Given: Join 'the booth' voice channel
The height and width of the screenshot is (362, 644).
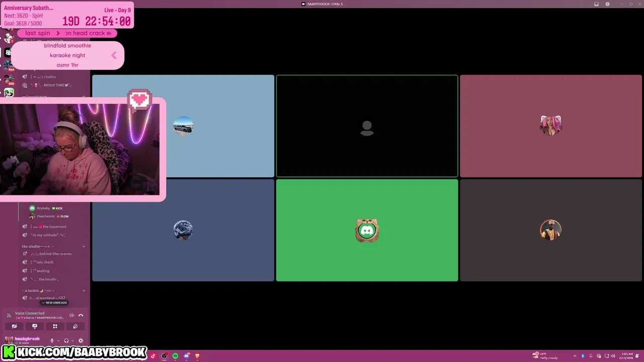Looking at the screenshot, I should point(53,279).
